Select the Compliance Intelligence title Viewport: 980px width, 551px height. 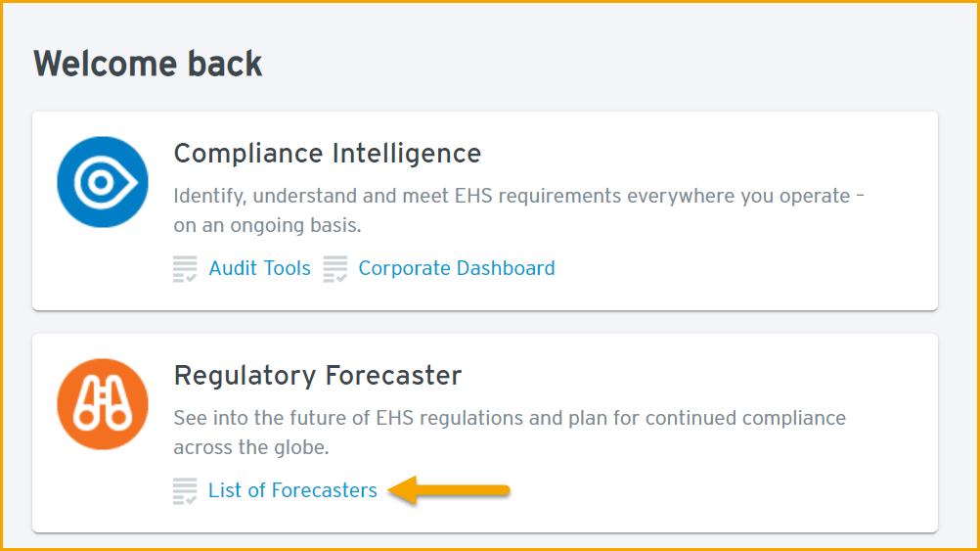(x=328, y=154)
